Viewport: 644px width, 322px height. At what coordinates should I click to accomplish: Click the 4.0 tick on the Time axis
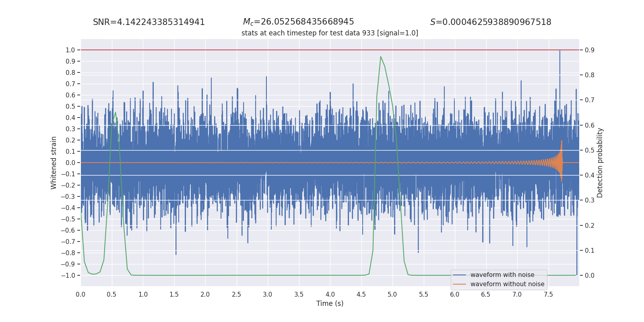(330, 294)
